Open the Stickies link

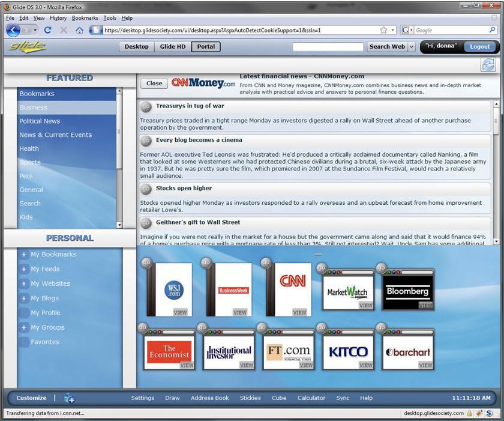(x=250, y=398)
